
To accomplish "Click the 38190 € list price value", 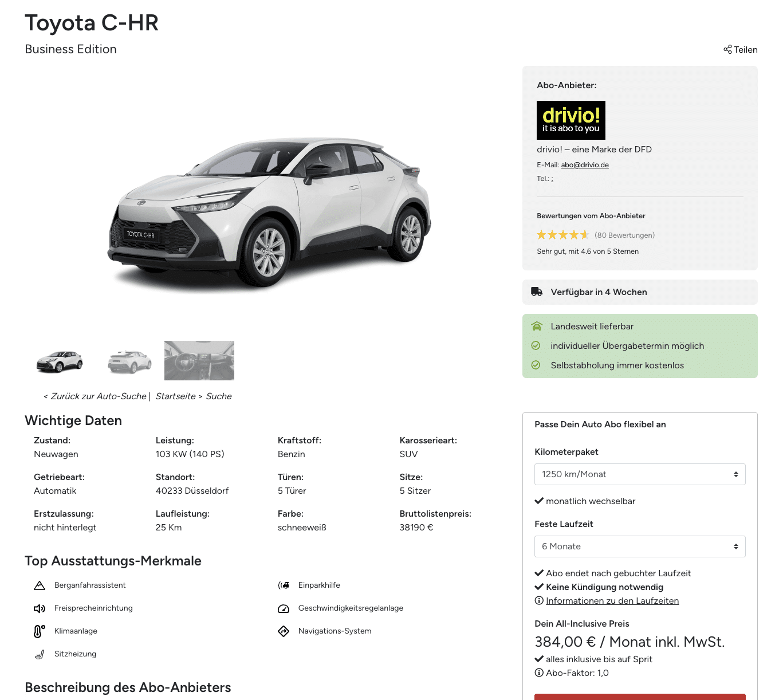I will 416,528.
